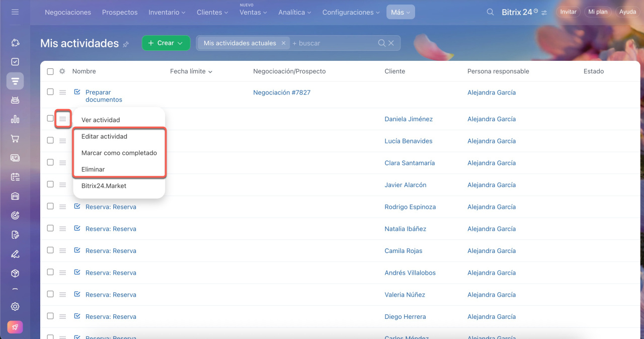The height and width of the screenshot is (339, 644).
Task: Open the task checkmark icon in left sidebar
Action: pyautogui.click(x=15, y=62)
